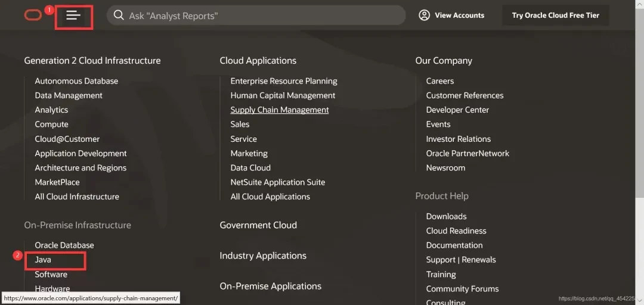Open Community Forums
The width and height of the screenshot is (644, 305).
(462, 288)
